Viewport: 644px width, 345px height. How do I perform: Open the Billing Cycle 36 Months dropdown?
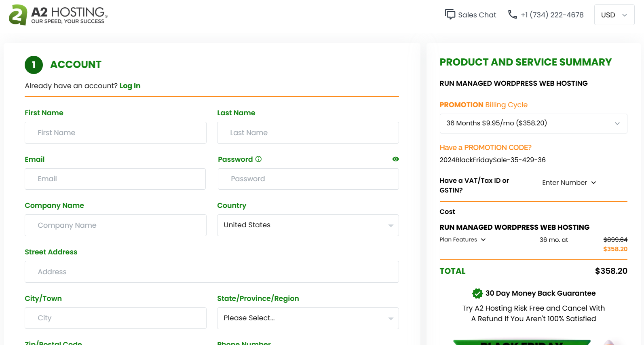(533, 123)
